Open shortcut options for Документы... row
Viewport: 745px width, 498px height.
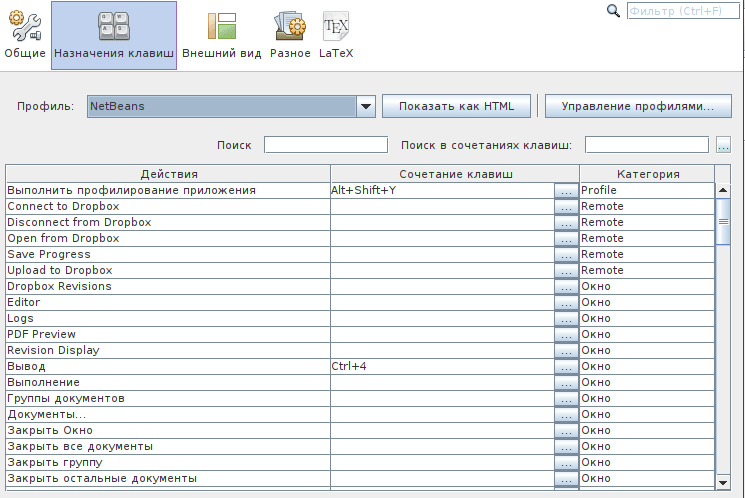pyautogui.click(x=566, y=415)
